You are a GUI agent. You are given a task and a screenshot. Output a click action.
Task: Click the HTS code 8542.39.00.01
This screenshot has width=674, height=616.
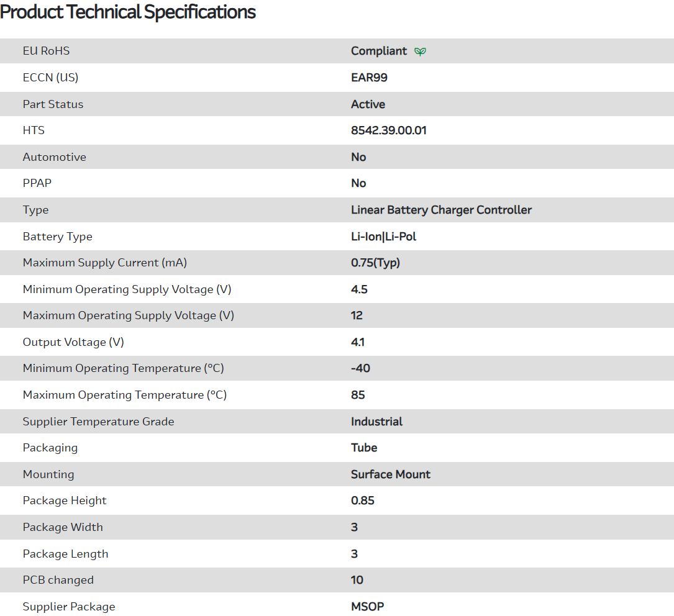[x=389, y=130]
